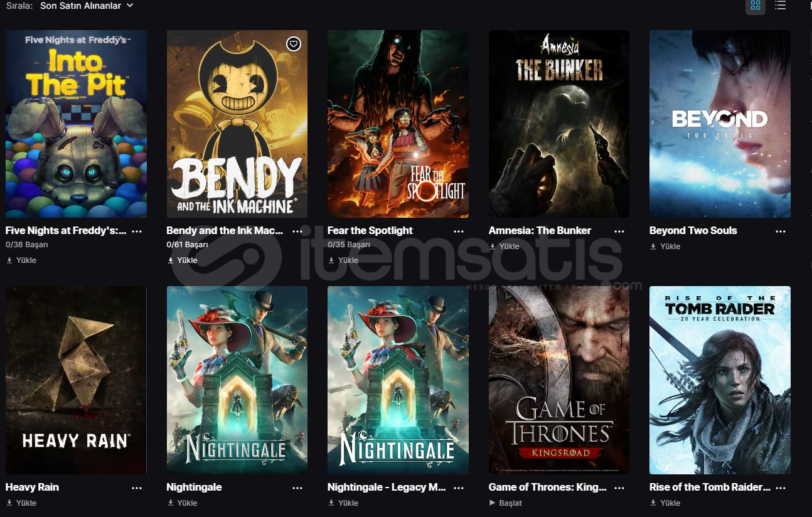Open more options for Nightingale - Legacy
The image size is (812, 517).
(459, 488)
